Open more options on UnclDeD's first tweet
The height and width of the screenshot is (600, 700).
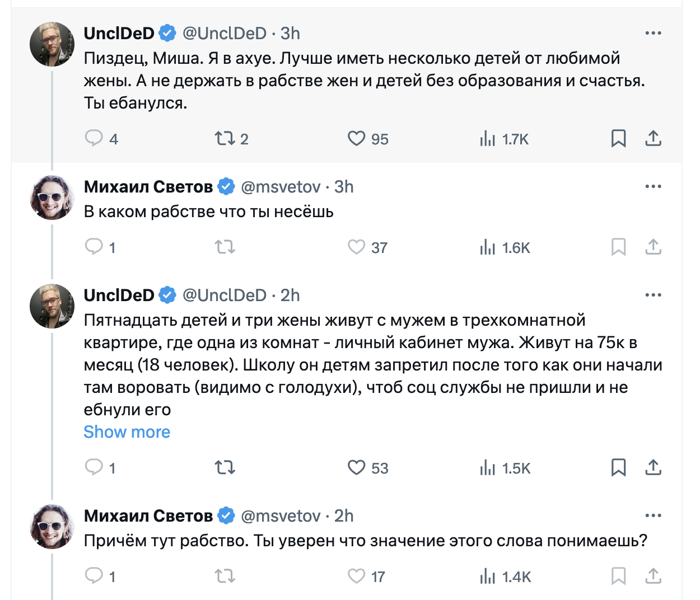point(653,33)
